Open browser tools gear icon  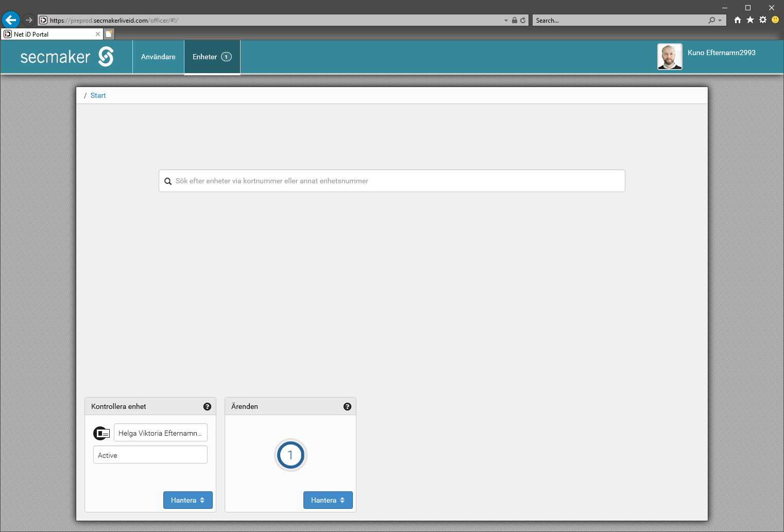tap(763, 20)
